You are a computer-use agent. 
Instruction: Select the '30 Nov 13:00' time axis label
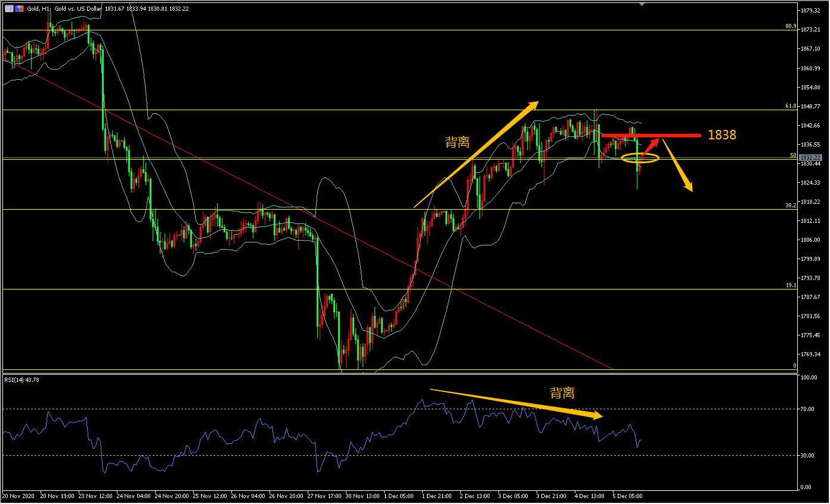pos(363,496)
